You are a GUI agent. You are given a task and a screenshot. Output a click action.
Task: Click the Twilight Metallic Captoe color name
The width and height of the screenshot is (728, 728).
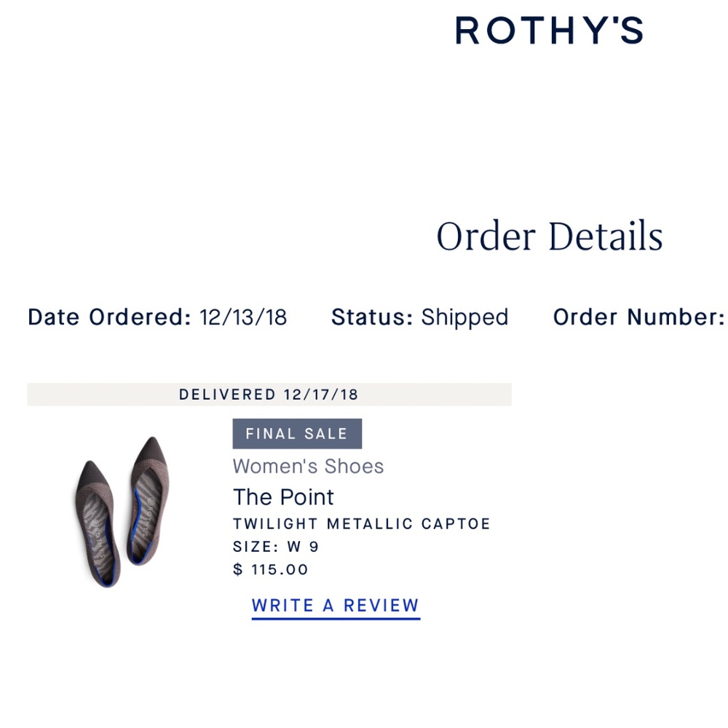point(362,523)
